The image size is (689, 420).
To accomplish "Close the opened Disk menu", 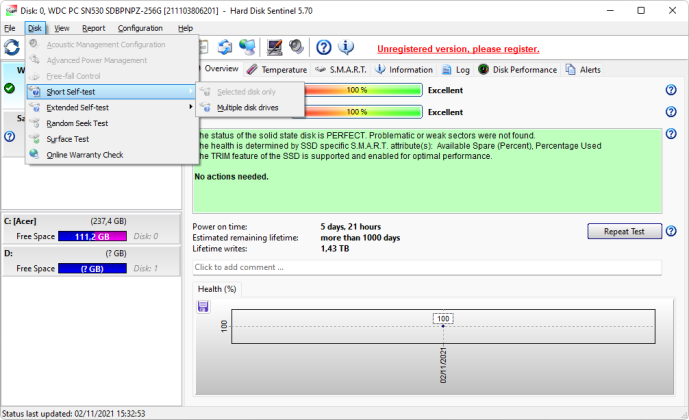I will 35,28.
